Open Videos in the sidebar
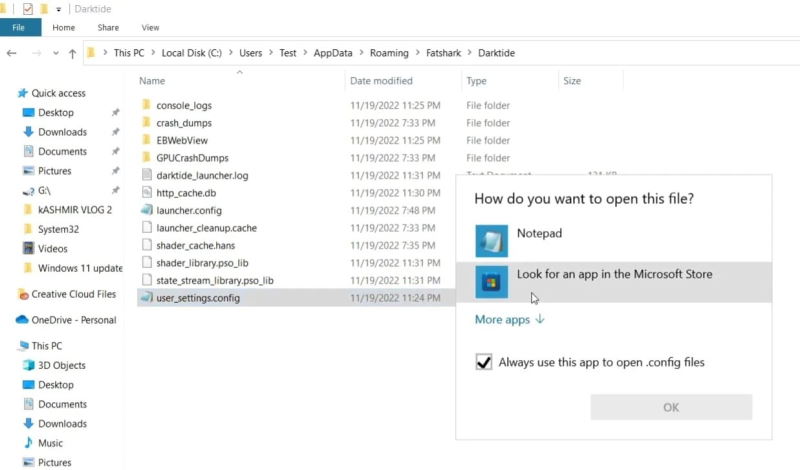Image resolution: width=800 pixels, height=470 pixels. pos(53,249)
